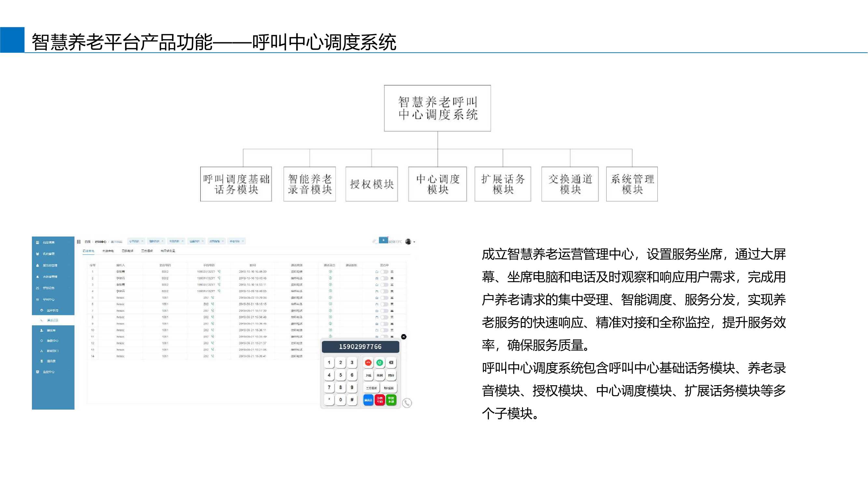Expand the 呼叫中心 sidebar menu
The height and width of the screenshot is (488, 868).
tap(49, 299)
